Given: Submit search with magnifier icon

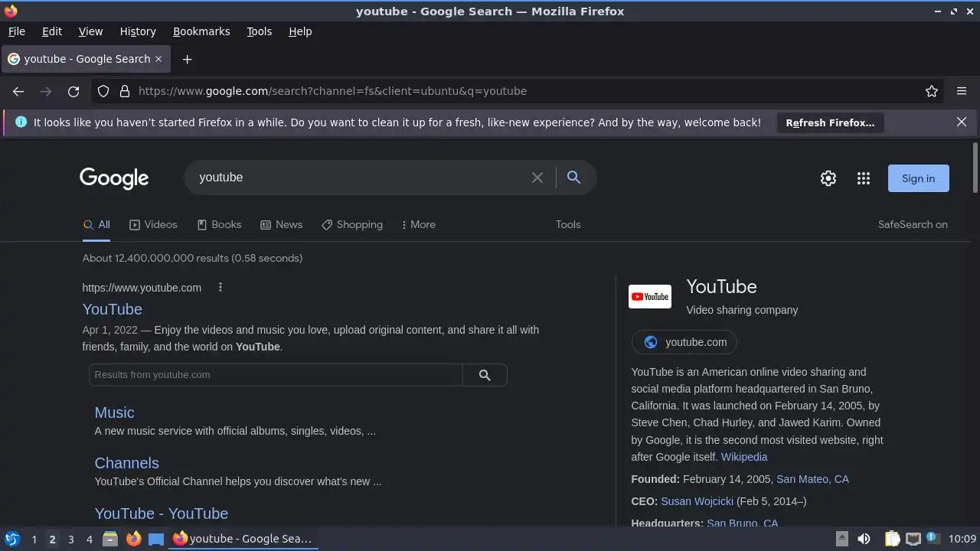Looking at the screenshot, I should [x=573, y=178].
